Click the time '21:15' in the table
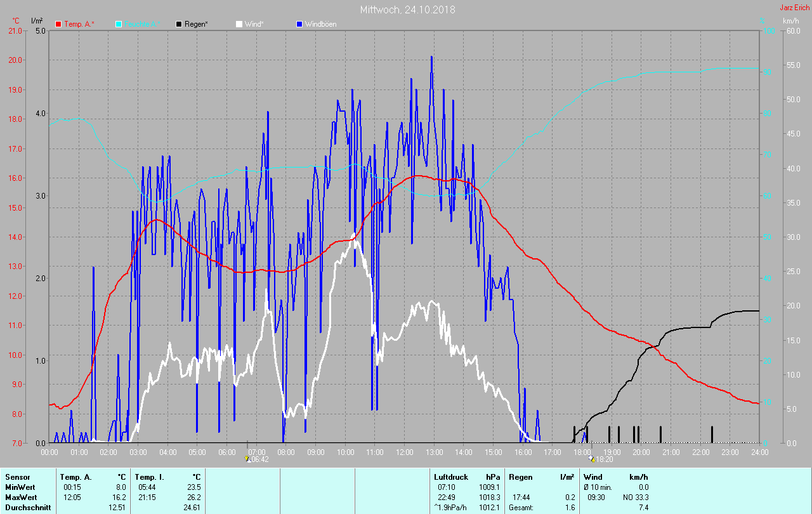 (147, 498)
